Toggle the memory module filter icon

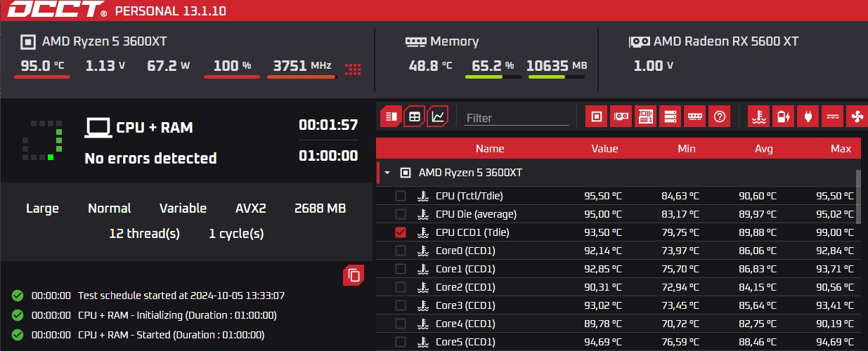pos(694,117)
